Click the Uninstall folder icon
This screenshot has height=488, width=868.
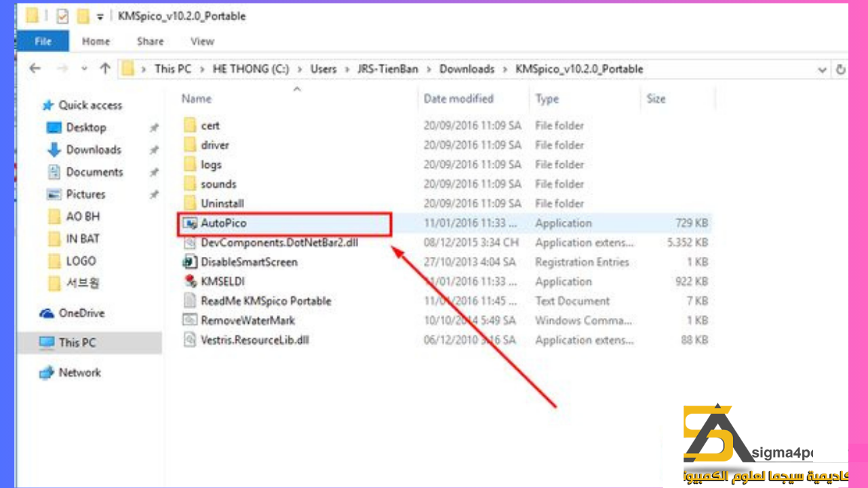[x=190, y=203]
